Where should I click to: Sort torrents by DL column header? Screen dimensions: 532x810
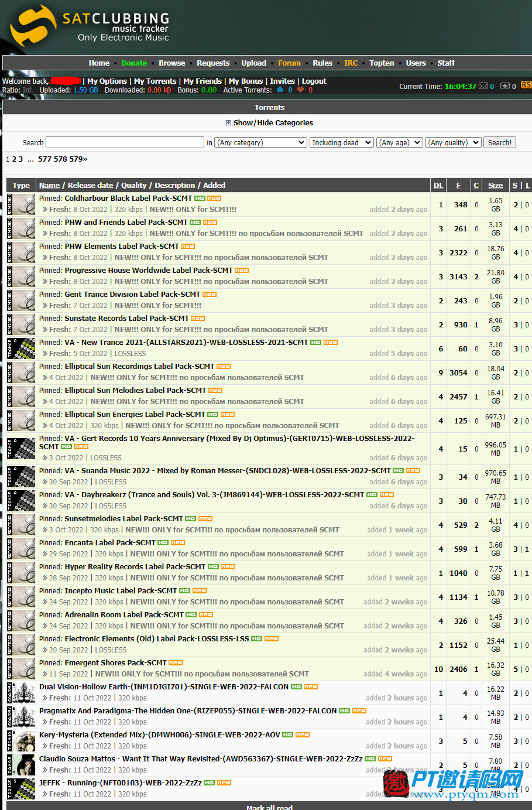(438, 186)
